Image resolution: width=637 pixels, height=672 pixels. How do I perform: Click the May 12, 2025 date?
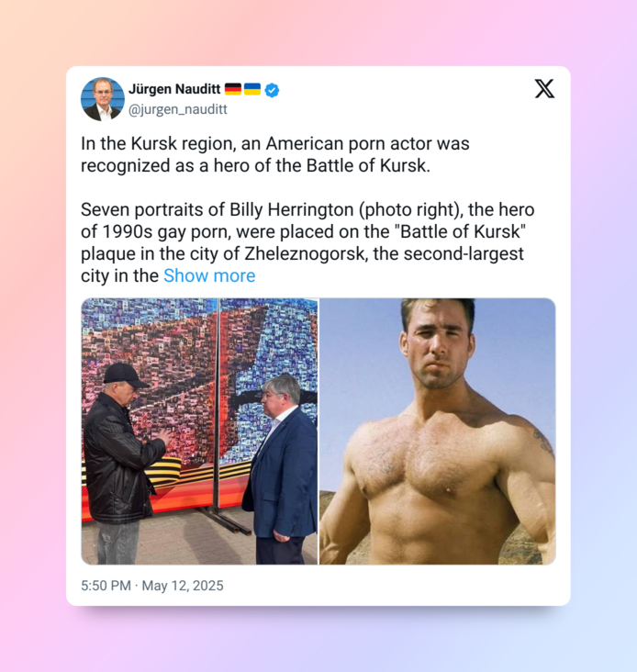pos(183,586)
